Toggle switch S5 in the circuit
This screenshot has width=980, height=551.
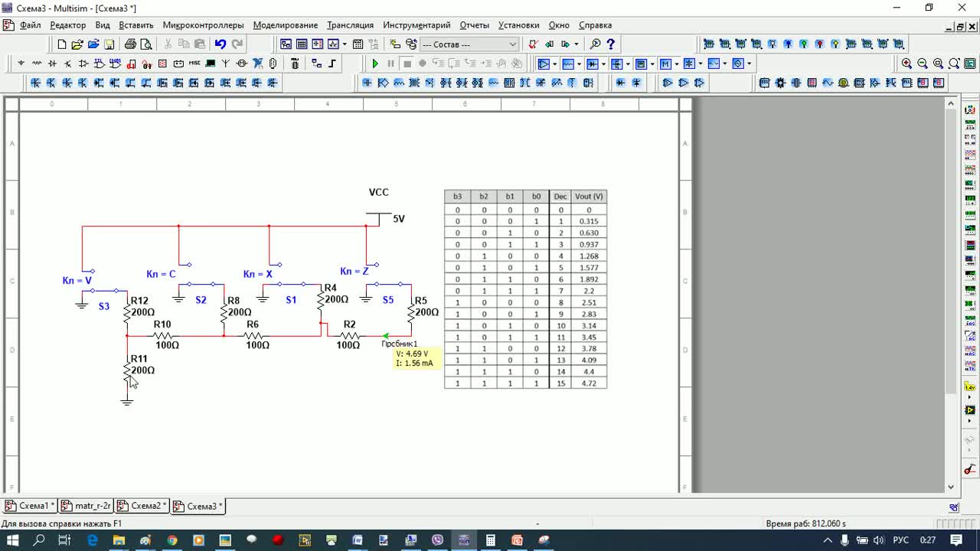pos(388,284)
